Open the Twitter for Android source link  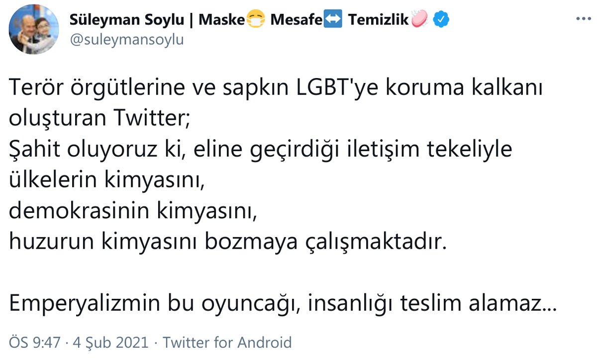(227, 343)
